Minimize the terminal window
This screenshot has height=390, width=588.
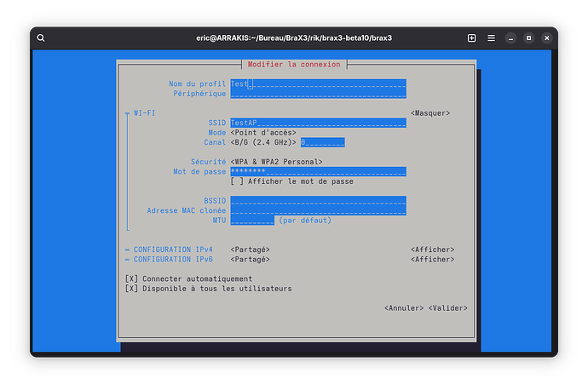tap(510, 38)
